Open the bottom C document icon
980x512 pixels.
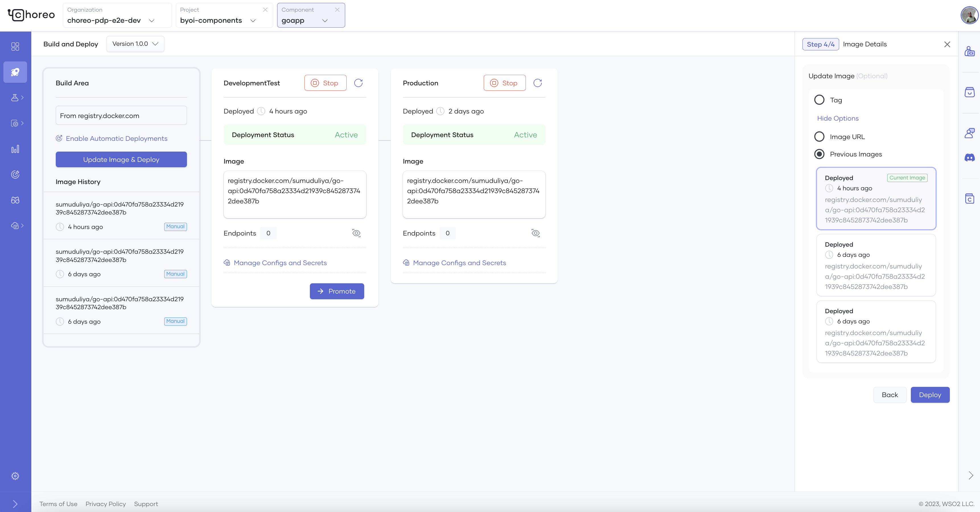pyautogui.click(x=969, y=198)
